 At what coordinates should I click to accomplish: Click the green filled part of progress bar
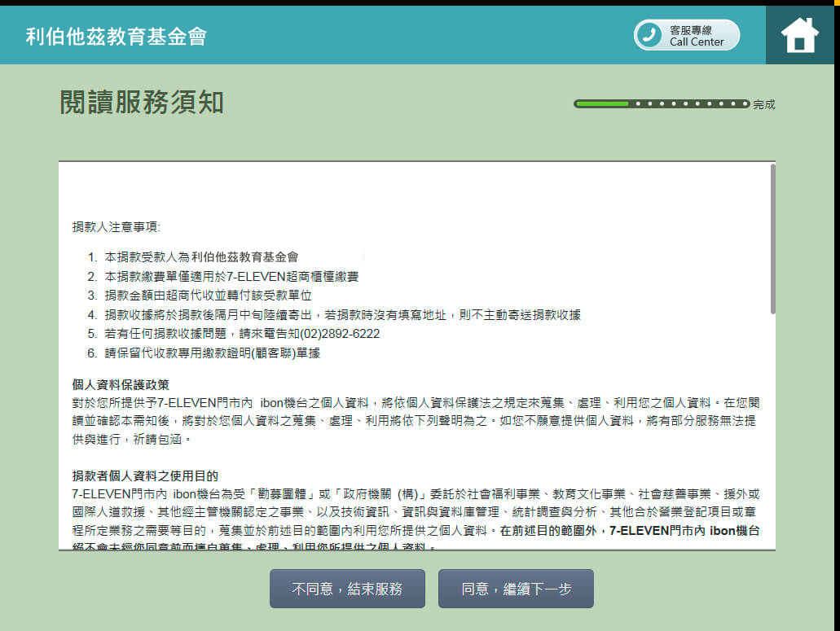click(602, 104)
